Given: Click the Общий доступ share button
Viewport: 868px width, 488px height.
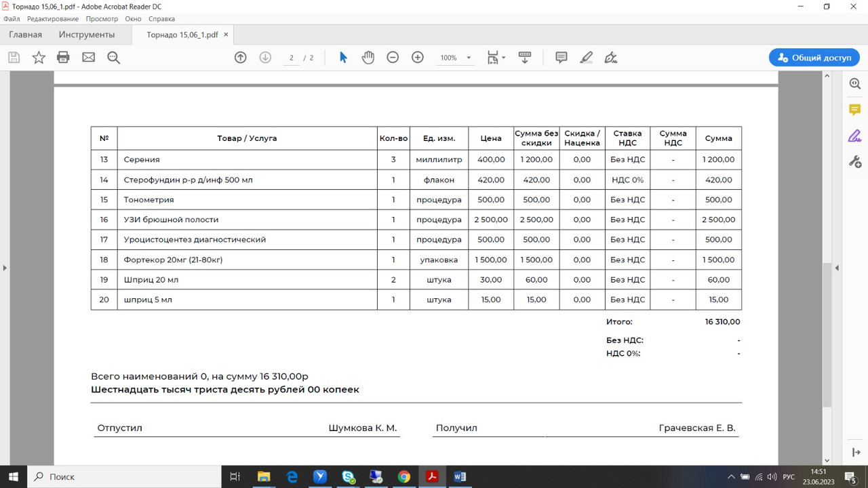Looking at the screenshot, I should point(814,58).
